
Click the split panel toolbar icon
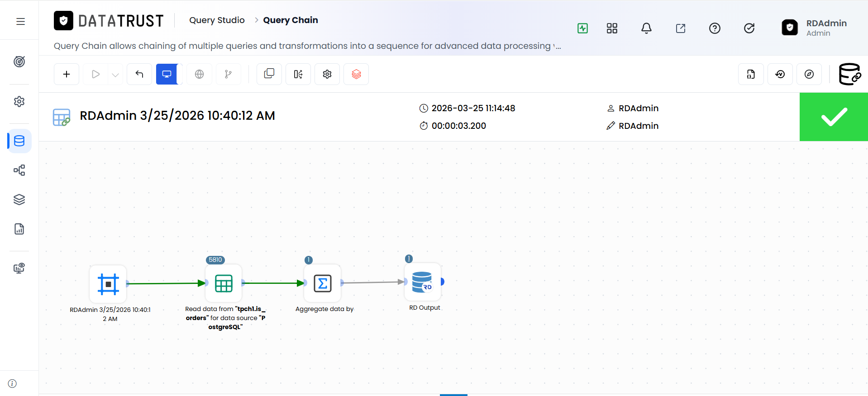(298, 74)
